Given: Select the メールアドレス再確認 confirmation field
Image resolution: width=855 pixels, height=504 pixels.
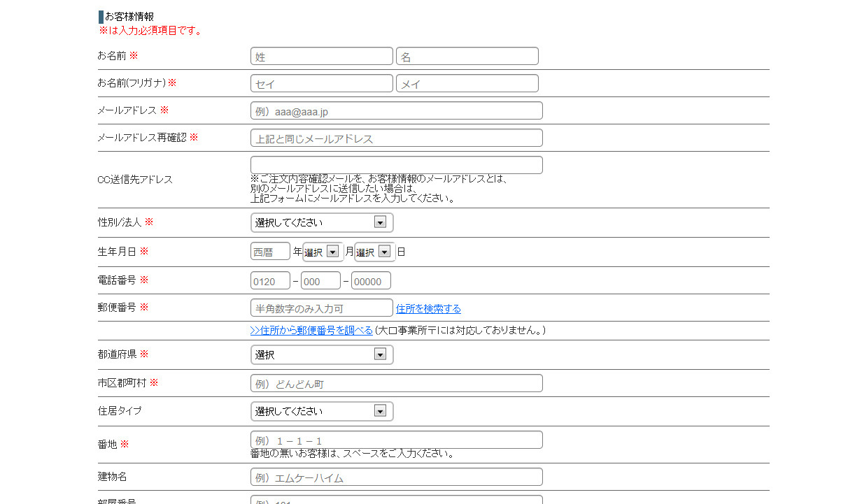Looking at the screenshot, I should [396, 138].
